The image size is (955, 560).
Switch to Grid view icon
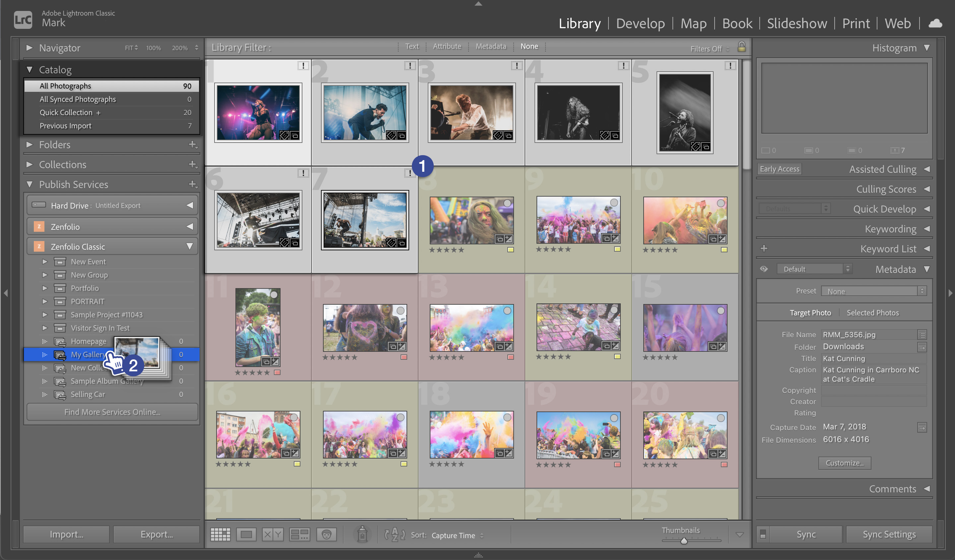coord(220,534)
